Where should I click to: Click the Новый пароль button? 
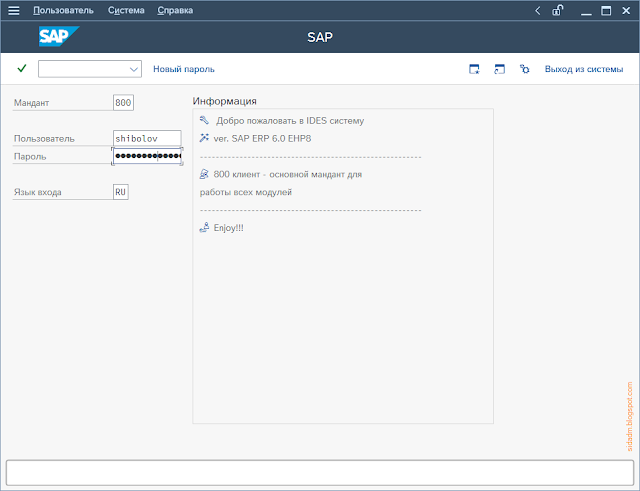click(184, 69)
